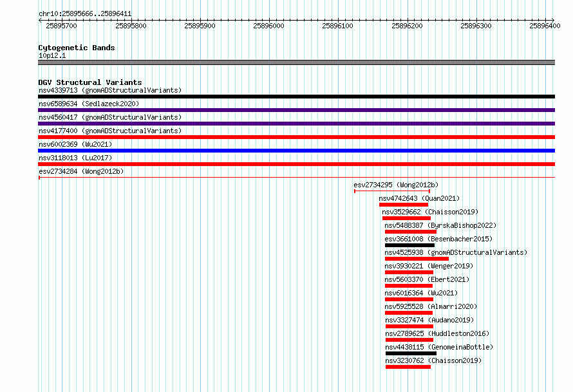Image resolution: width=573 pixels, height=392 pixels.
Task: Select the thin red bracket glyph of esv2734295
Action: (392, 191)
